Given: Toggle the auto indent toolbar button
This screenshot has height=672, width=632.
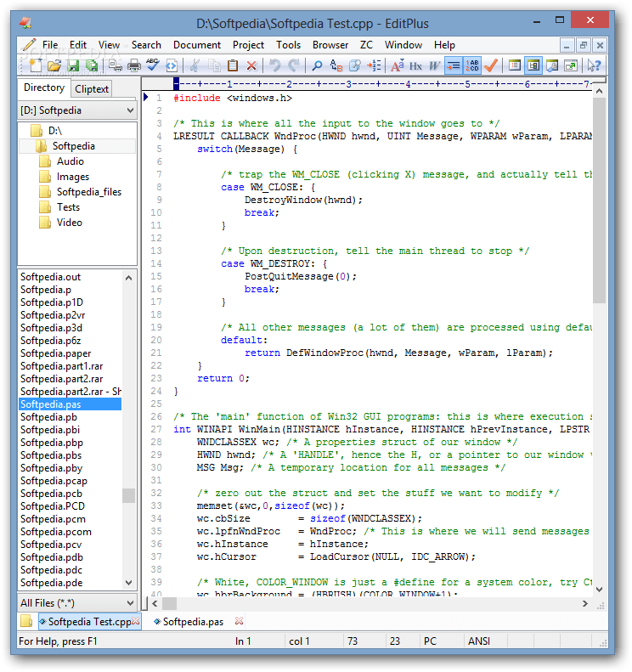Looking at the screenshot, I should [x=454, y=65].
